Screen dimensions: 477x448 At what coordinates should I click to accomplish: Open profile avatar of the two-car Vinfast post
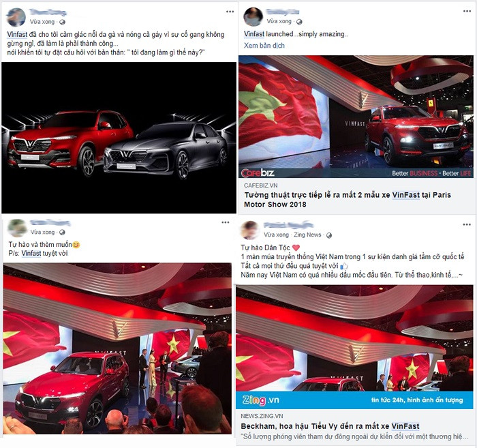pyautogui.click(x=16, y=17)
